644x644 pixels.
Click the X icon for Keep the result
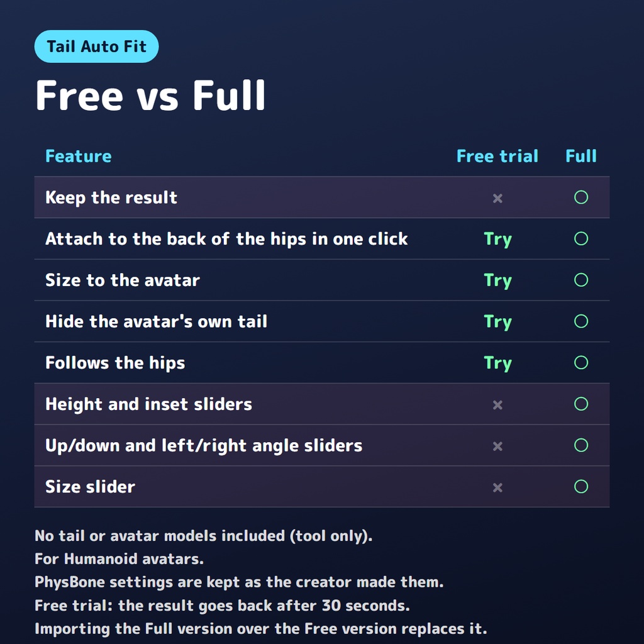point(497,198)
